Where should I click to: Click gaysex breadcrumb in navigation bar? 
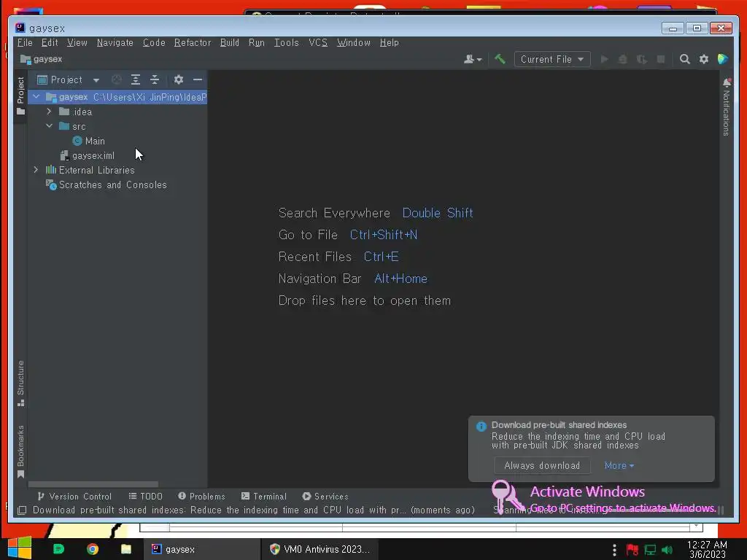pos(42,59)
